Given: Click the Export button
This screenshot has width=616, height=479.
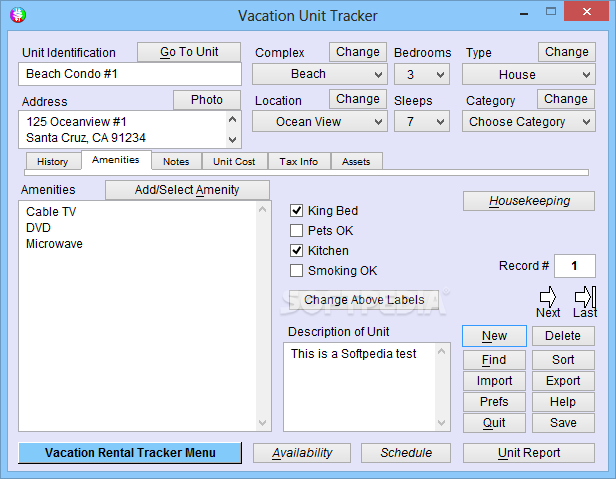Looking at the screenshot, I should coord(563,381).
